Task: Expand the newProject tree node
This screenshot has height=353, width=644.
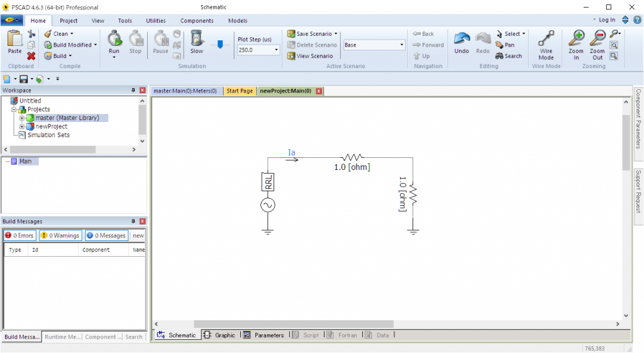Action: click(22, 126)
